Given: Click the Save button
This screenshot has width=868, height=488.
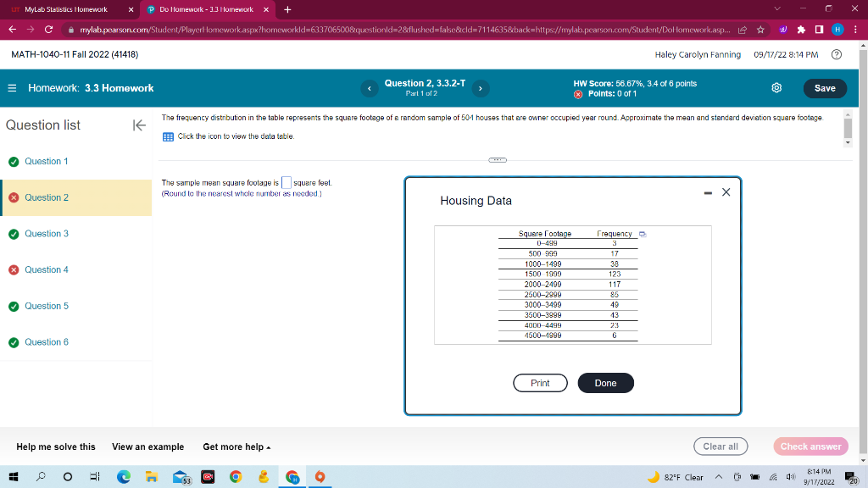Looking at the screenshot, I should (824, 87).
